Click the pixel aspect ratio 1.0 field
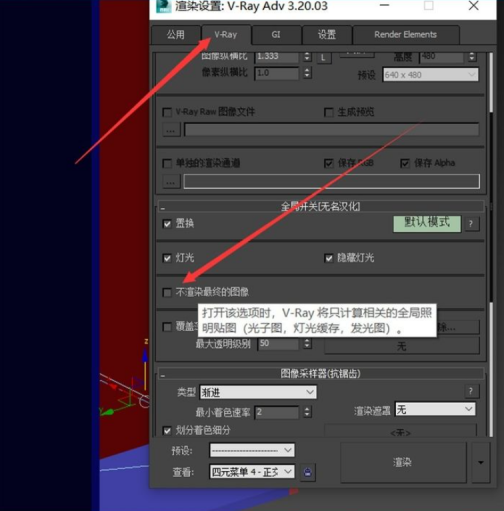Viewport: 504px width, 511px height. (277, 73)
